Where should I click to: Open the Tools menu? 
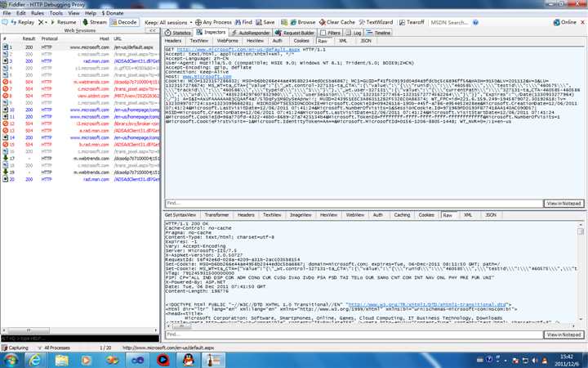point(56,13)
